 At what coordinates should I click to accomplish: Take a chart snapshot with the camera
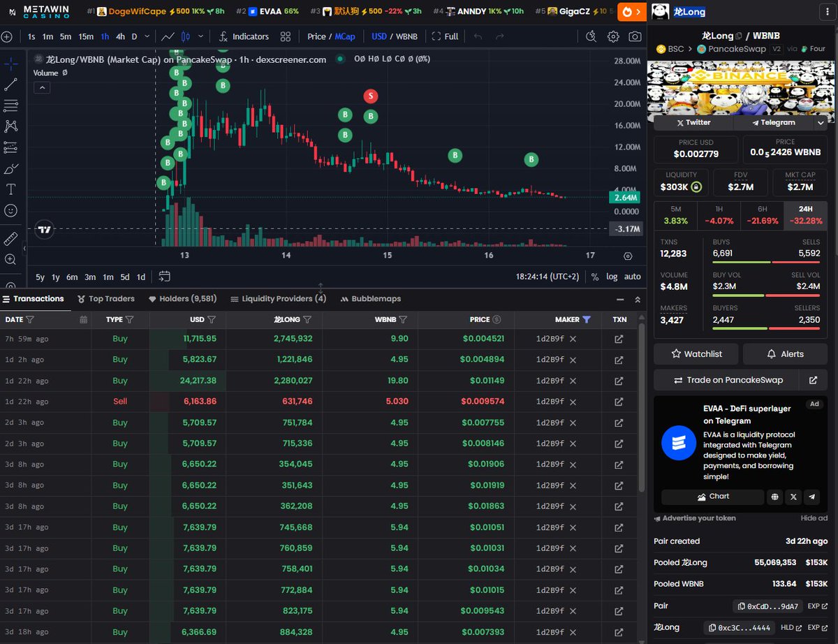[x=635, y=36]
